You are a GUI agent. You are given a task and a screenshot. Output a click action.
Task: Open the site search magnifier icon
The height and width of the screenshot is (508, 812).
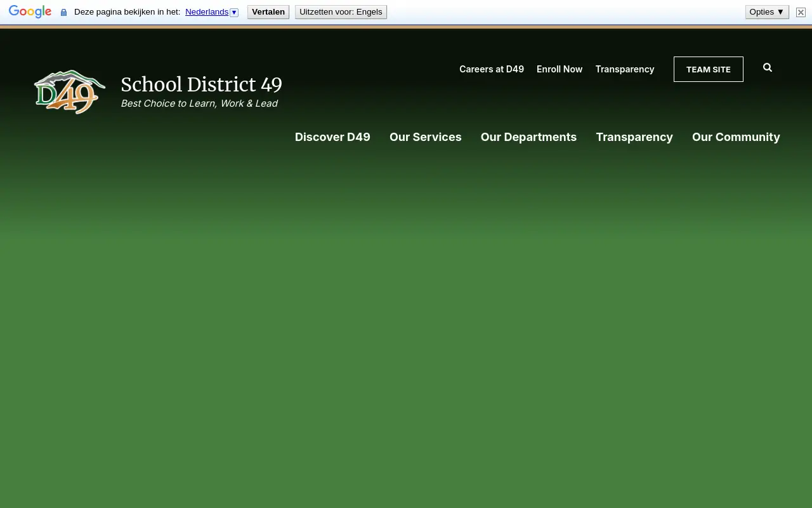(x=768, y=68)
